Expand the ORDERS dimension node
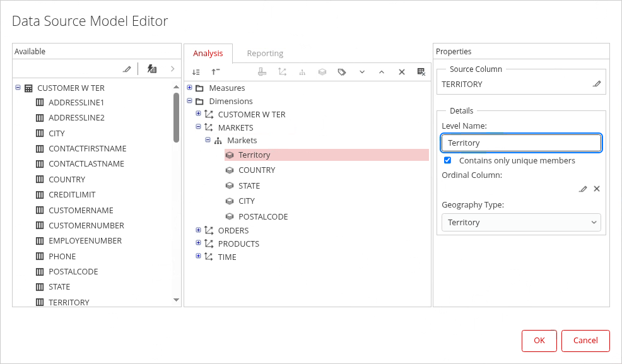The image size is (622, 364). point(199,230)
